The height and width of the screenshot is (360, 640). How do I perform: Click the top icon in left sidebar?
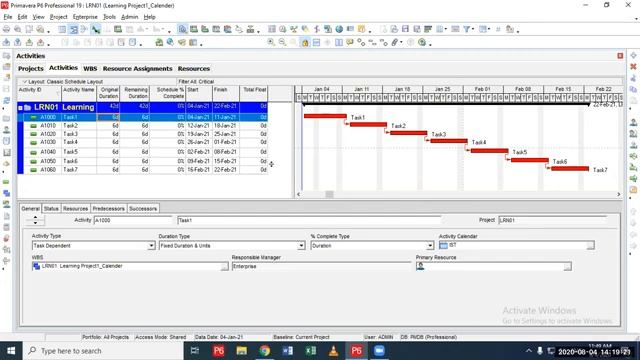coord(6,56)
